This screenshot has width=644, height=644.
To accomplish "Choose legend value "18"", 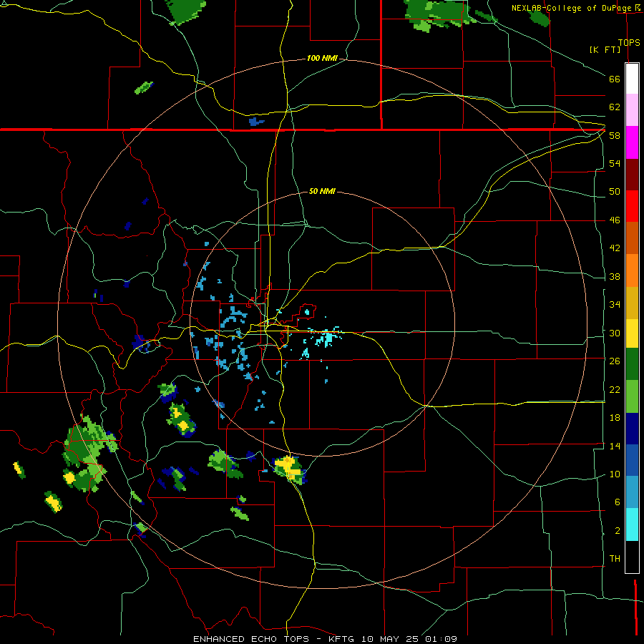I will [615, 418].
